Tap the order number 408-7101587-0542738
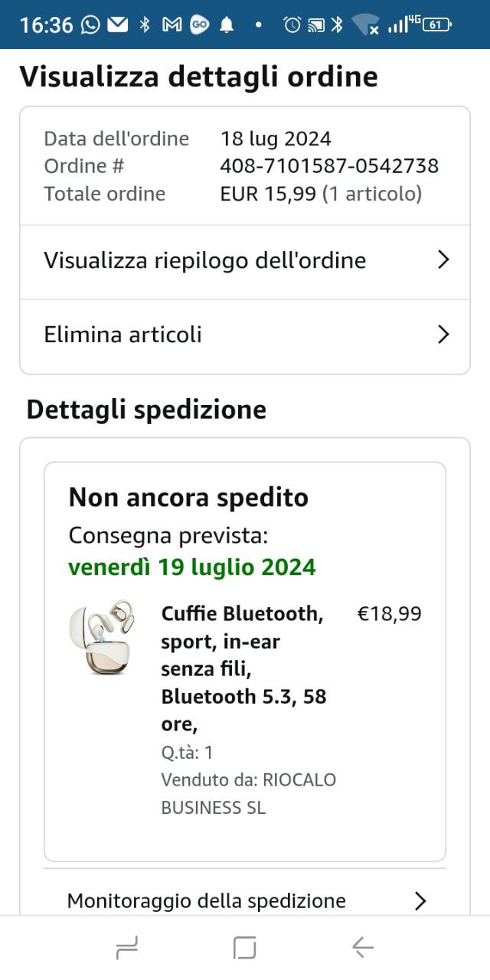Screen dimensions: 490x980 click(x=329, y=165)
